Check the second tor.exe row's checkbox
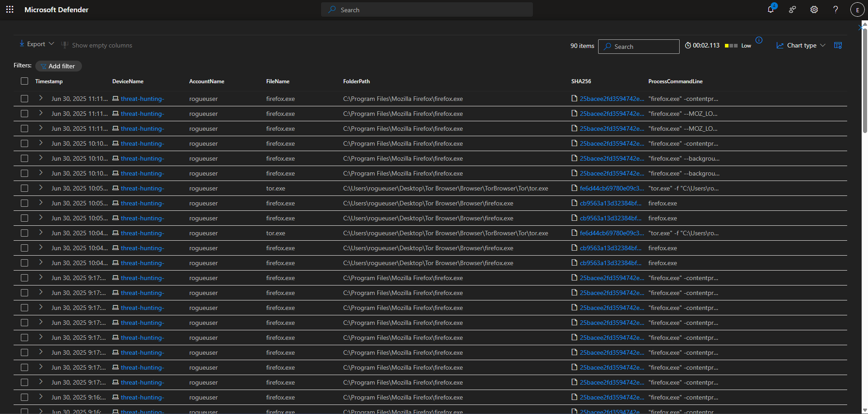Viewport: 868px width, 414px height. click(x=24, y=233)
